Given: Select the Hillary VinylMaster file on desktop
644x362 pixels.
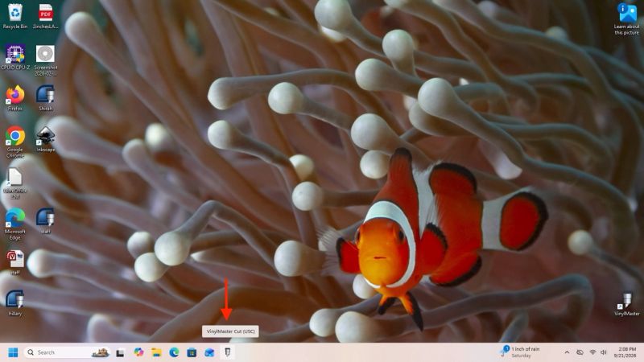Looking at the screenshot, I should (15, 304).
